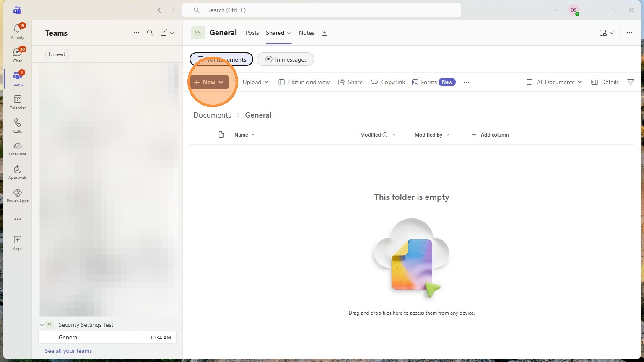Click the new message compose icon

tap(164, 33)
